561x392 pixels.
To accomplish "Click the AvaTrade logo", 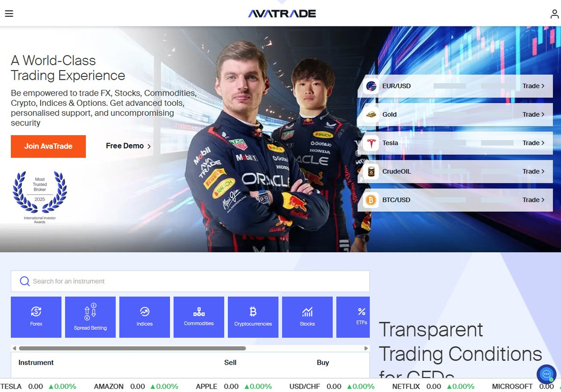I will tap(282, 14).
